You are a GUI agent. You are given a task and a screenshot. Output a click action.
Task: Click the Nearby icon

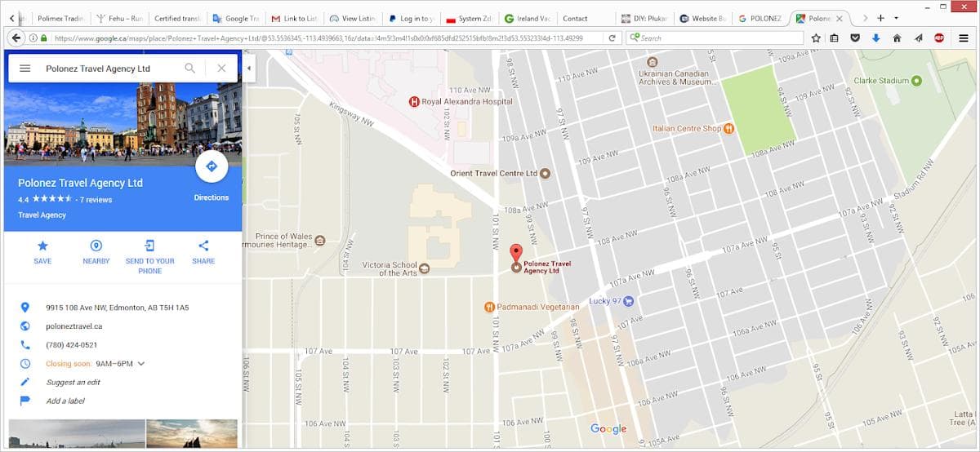pos(96,246)
